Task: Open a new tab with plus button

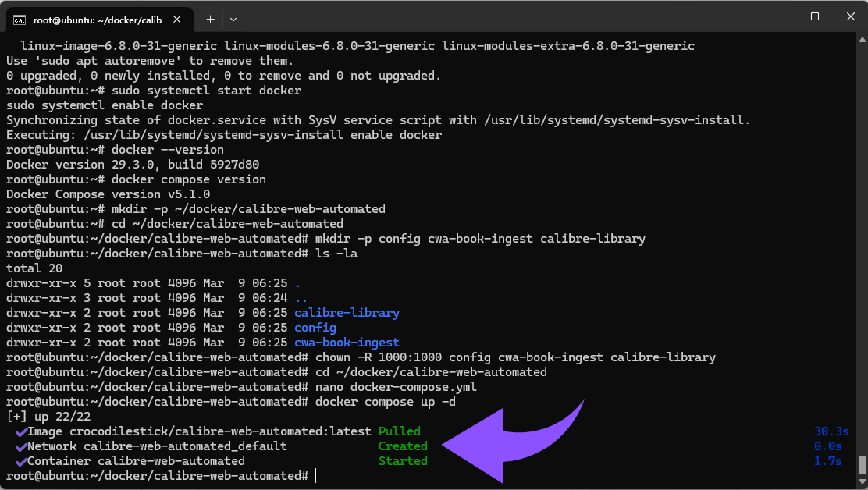Action: [210, 19]
